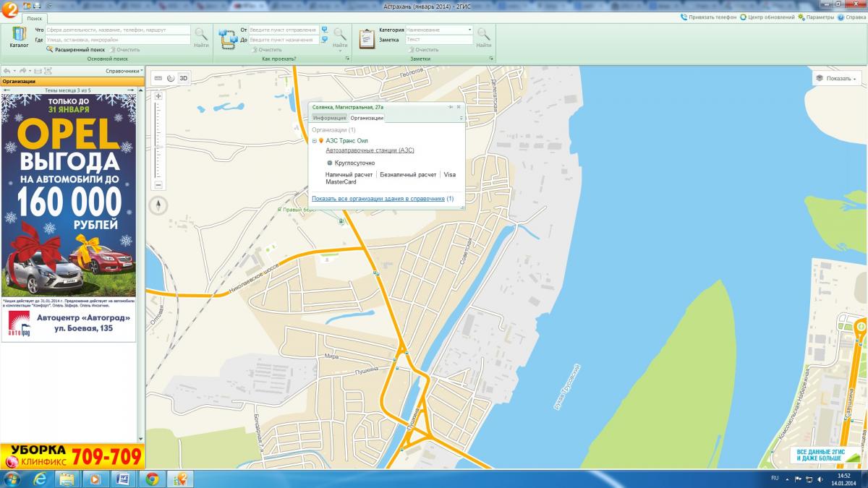868x488 pixels.
Task: Click Расширенный поиск
Action: click(75, 49)
